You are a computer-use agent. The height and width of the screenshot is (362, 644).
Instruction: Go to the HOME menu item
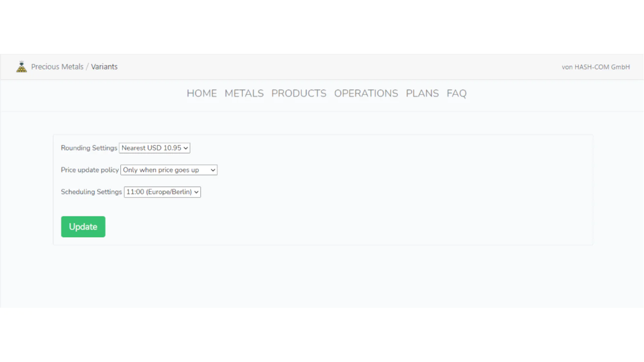pyautogui.click(x=202, y=93)
